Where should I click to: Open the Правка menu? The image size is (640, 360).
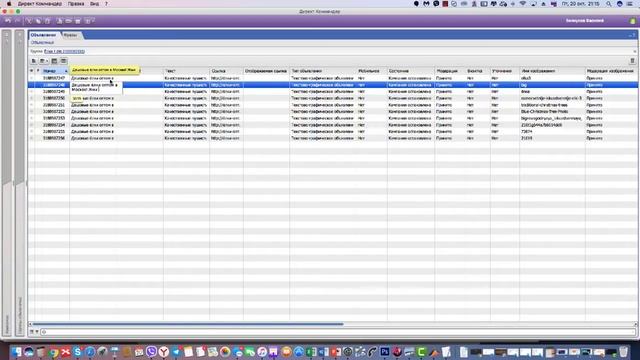[x=76, y=4]
